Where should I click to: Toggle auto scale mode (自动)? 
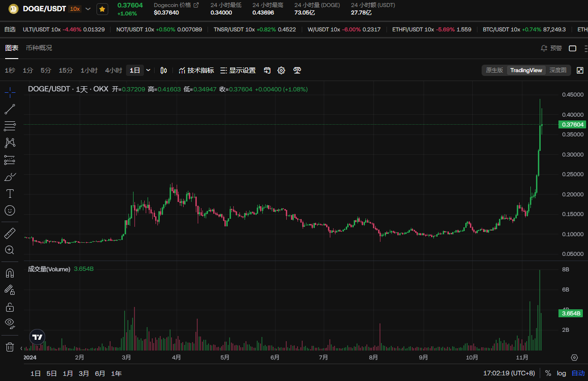[x=578, y=374]
